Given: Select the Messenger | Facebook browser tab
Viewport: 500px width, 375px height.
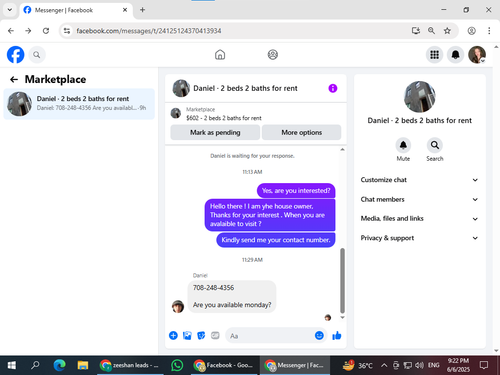Looking at the screenshot, I should pos(77,10).
